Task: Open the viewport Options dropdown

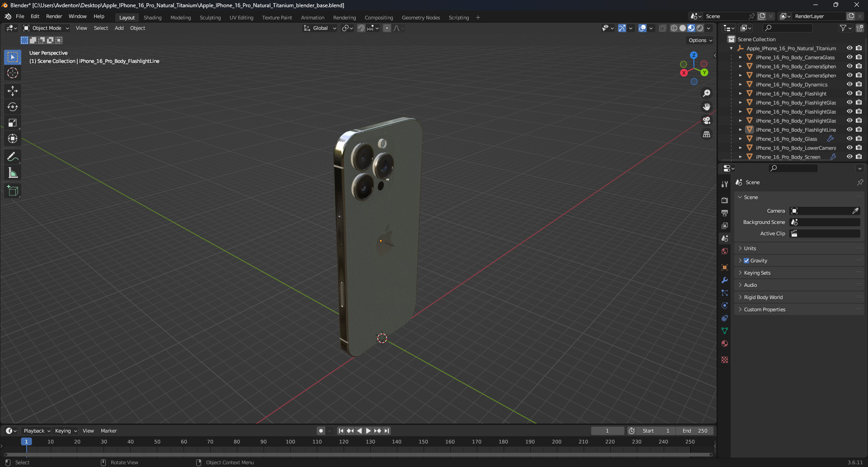Action: pyautogui.click(x=700, y=40)
